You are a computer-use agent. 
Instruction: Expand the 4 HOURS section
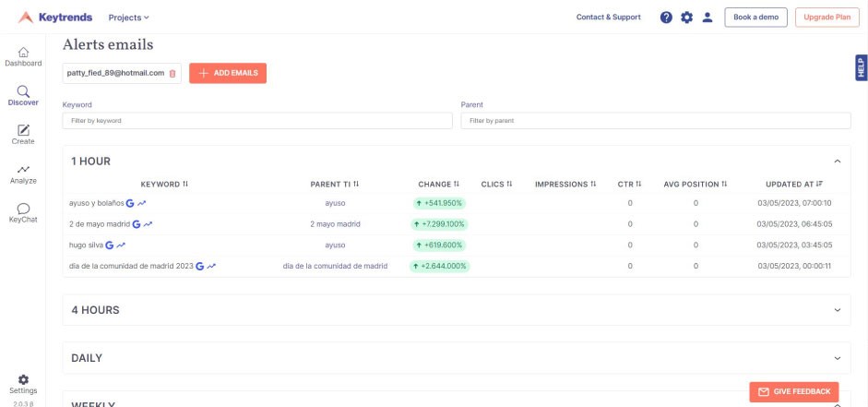[838, 310]
